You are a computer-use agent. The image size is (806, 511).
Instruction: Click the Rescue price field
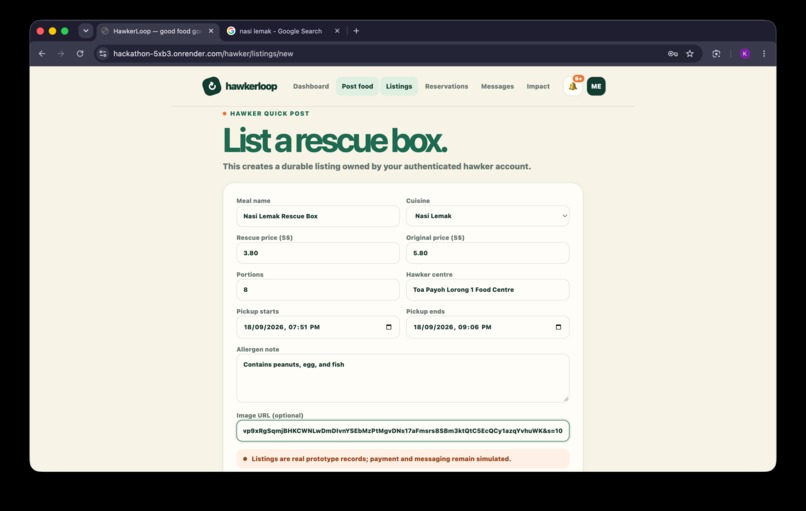pyautogui.click(x=318, y=253)
